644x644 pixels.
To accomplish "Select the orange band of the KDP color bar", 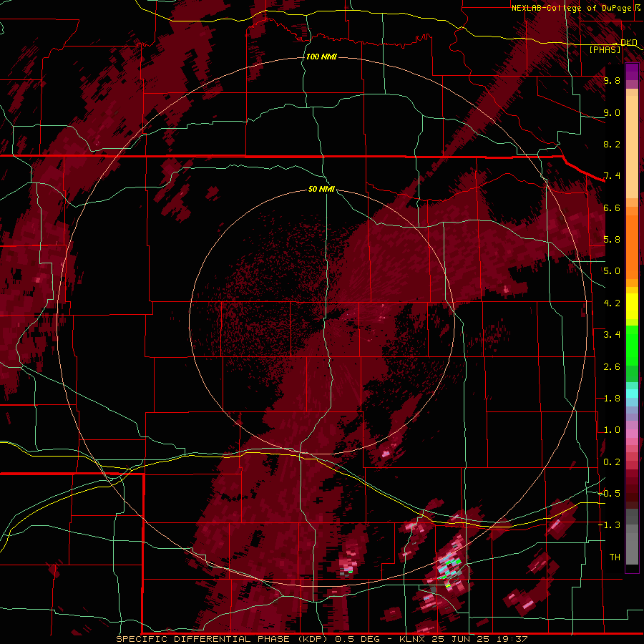I will (x=632, y=243).
